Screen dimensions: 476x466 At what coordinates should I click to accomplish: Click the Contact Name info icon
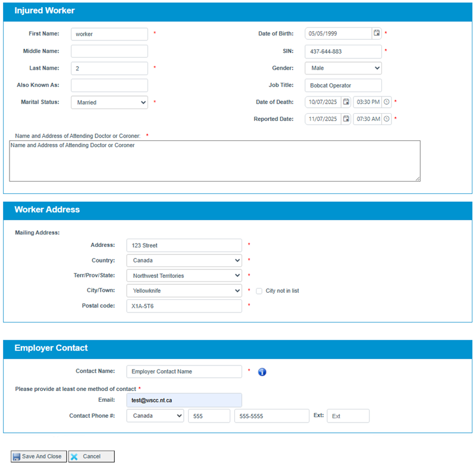pos(262,371)
